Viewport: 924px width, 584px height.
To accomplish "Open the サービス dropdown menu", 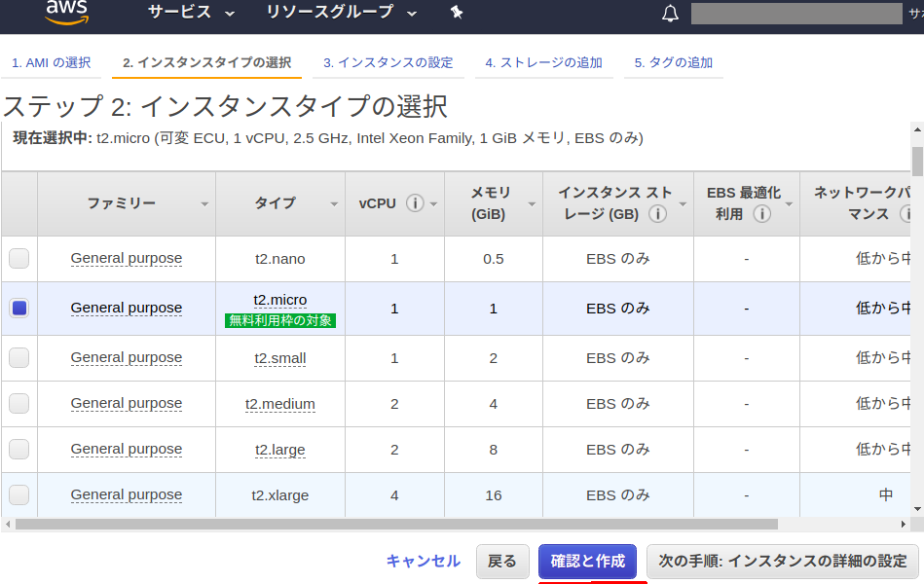I will [191, 13].
